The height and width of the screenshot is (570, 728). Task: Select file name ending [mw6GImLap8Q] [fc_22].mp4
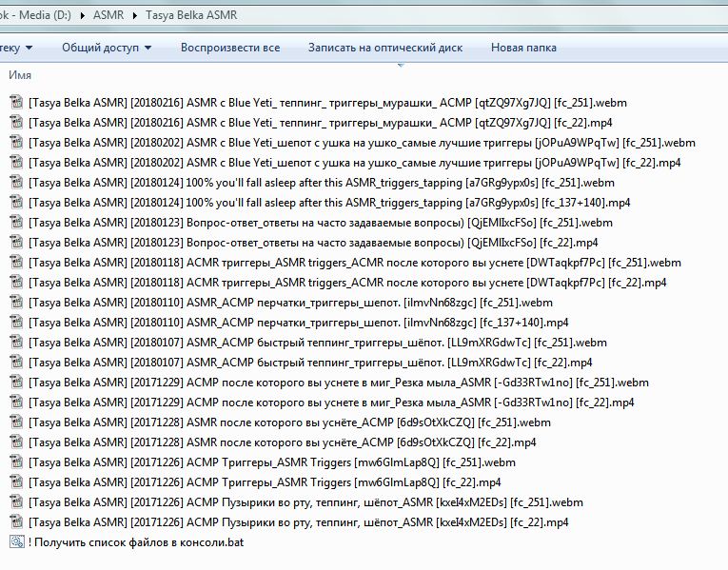coord(265,482)
